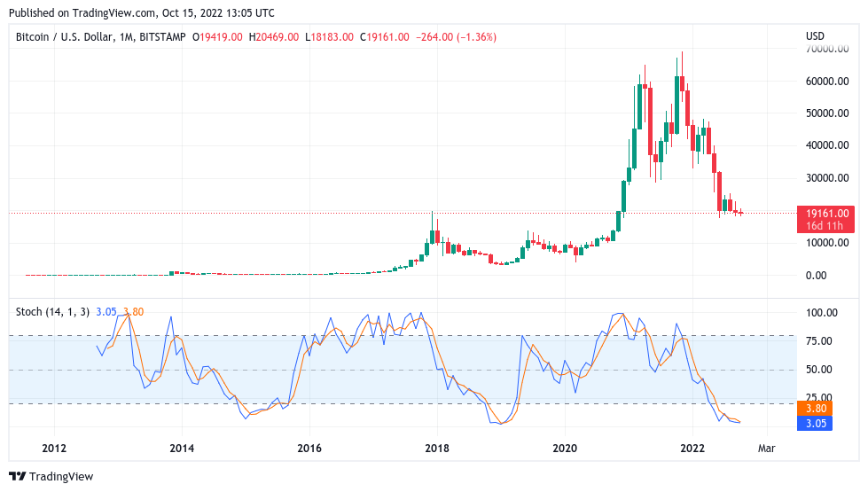Click the orange 3.80 Stoch axis tag
This screenshot has height=492, width=868.
815,409
